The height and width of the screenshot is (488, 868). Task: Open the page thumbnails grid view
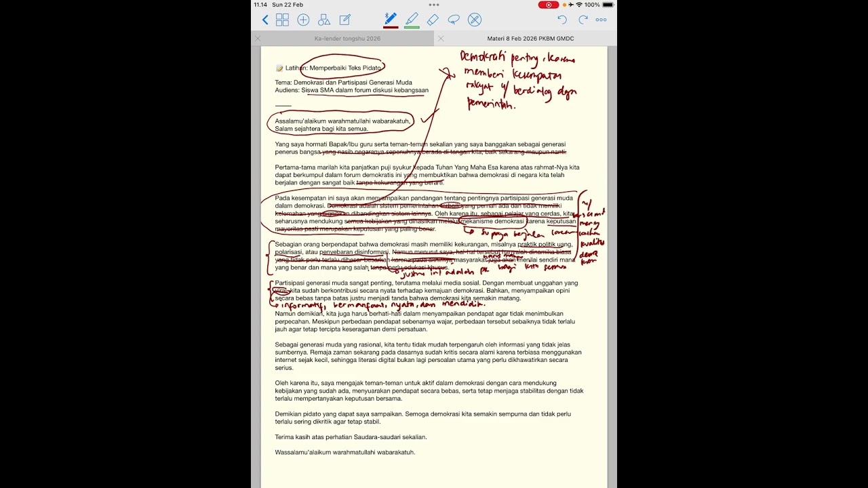coord(282,20)
